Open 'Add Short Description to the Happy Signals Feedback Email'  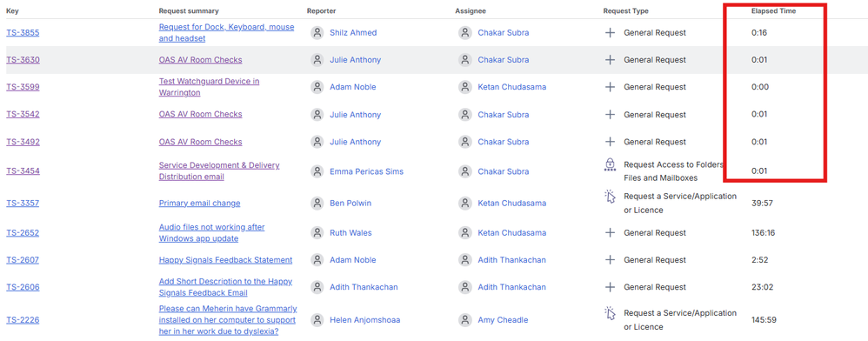coord(225,287)
